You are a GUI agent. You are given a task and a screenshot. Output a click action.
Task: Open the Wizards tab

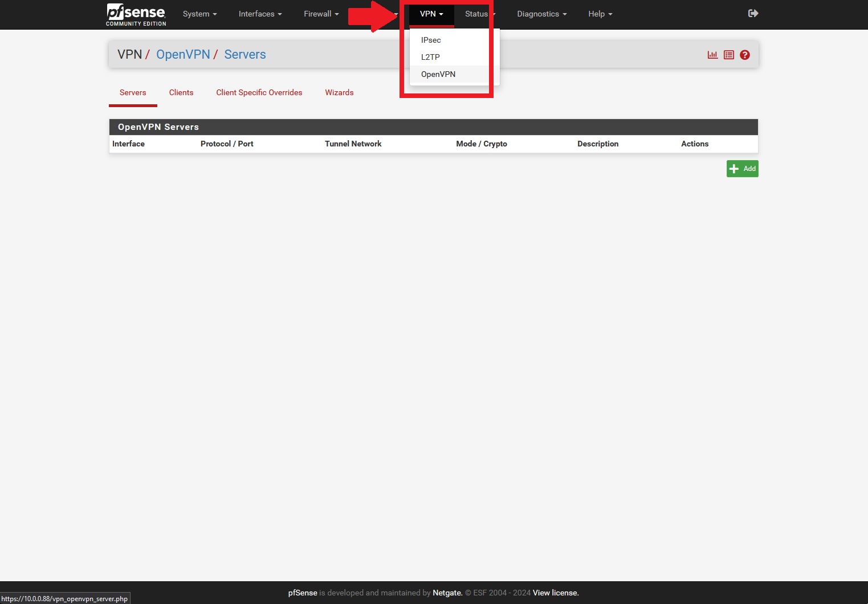pos(339,92)
